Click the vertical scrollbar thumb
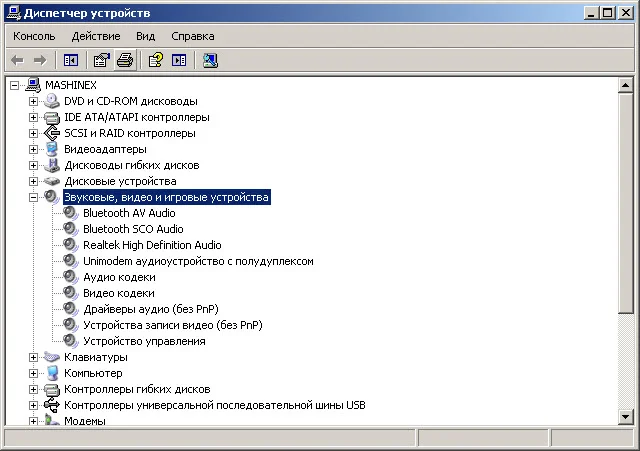The width and height of the screenshot is (640, 451). pyautogui.click(x=625, y=203)
